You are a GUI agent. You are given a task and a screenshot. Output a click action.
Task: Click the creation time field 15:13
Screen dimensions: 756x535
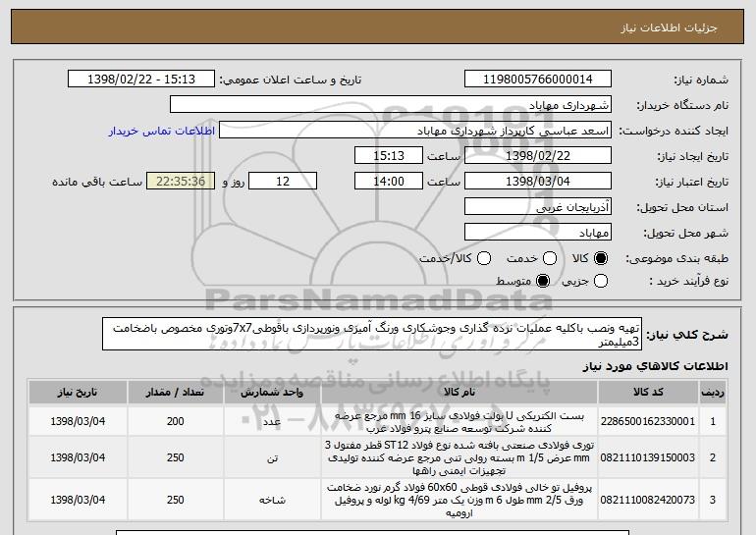389,156
